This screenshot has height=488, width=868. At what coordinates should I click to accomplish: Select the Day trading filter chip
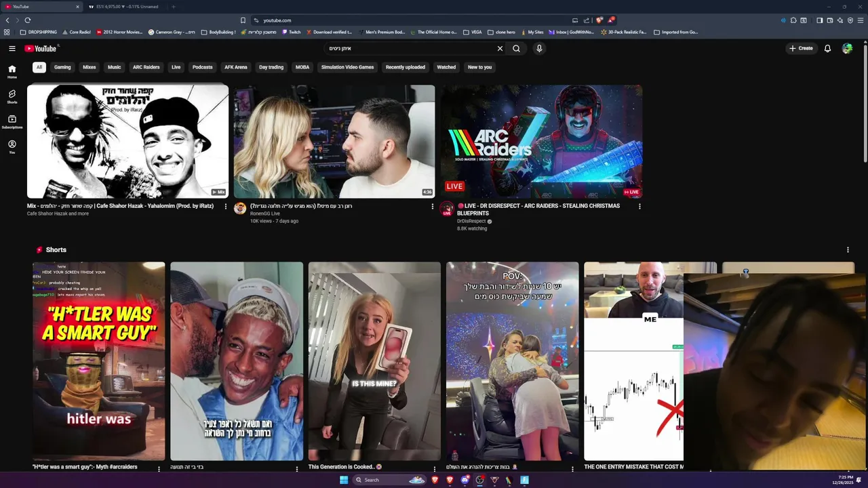tap(271, 67)
